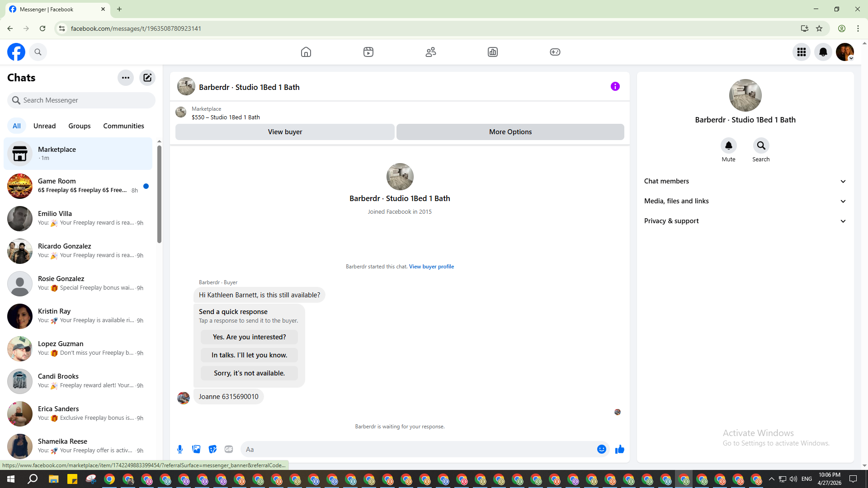Open the emoji picker in message box
Screen dimensions: 868x488
pos(601,449)
